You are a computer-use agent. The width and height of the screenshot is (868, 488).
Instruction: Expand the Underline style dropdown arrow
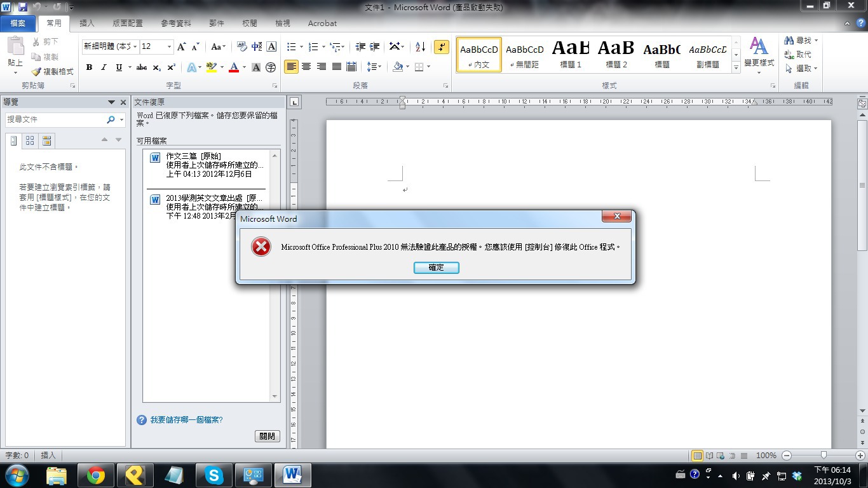(130, 67)
